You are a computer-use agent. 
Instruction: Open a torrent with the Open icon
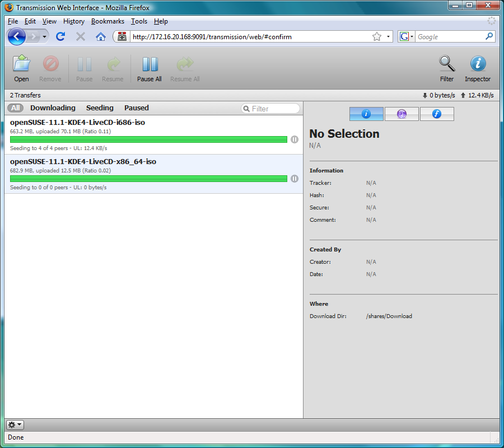tap(21, 68)
